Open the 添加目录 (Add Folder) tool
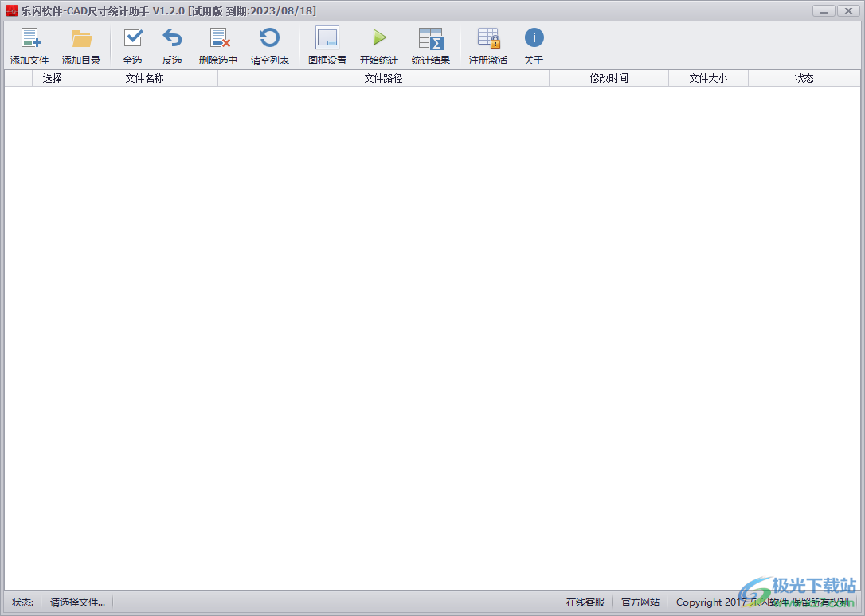865x616 pixels. pos(81,46)
